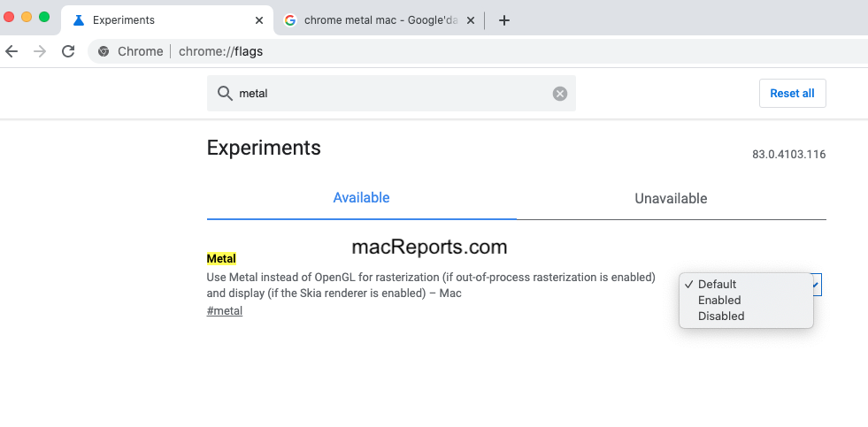The image size is (868, 427).
Task: Click the version number 83.0.4103.116
Action: coord(789,155)
